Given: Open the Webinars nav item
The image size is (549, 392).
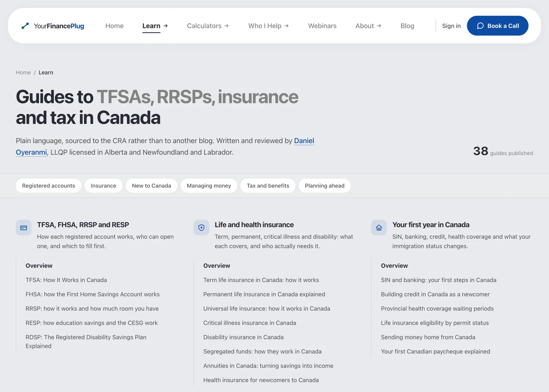Looking at the screenshot, I should pyautogui.click(x=322, y=26).
